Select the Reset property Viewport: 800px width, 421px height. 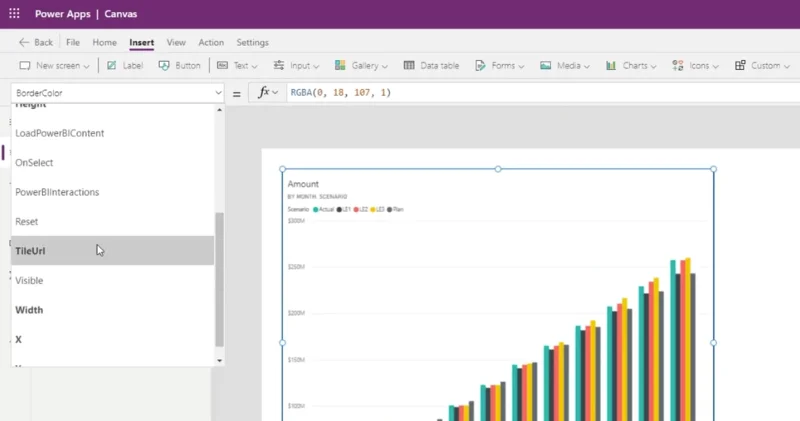(x=112, y=221)
